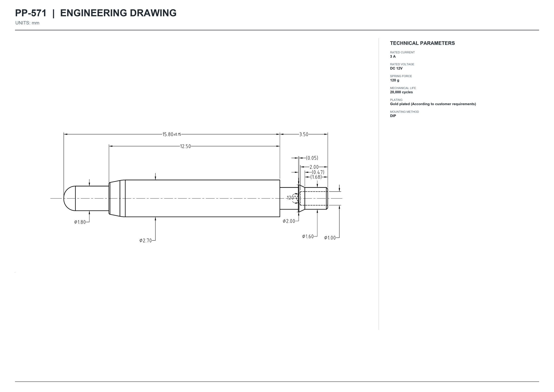Click the Φ1.80 plunger diameter label

click(x=80, y=222)
